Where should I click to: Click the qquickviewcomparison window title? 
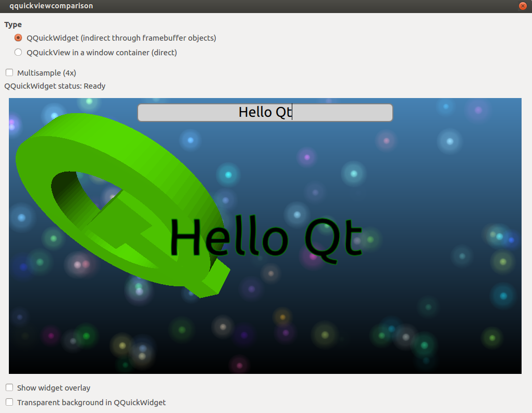point(51,6)
